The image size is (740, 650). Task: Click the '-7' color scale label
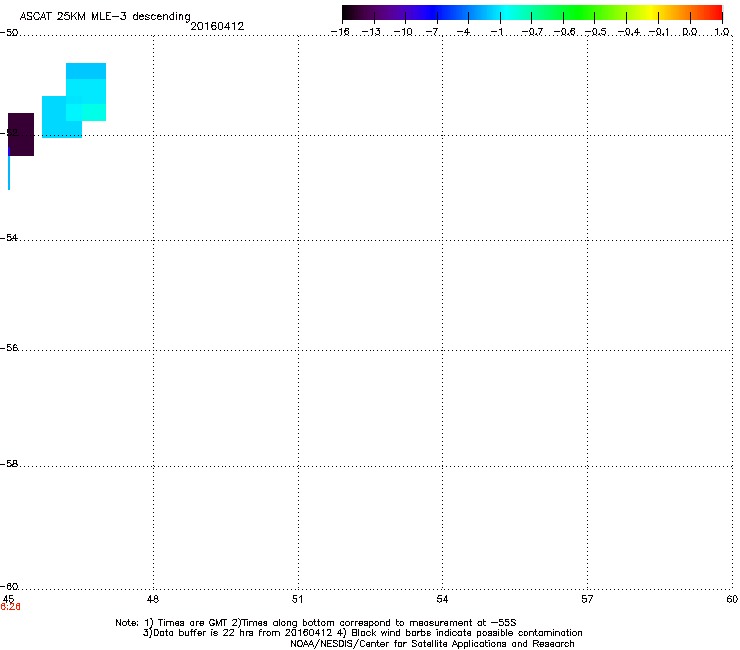click(x=433, y=32)
